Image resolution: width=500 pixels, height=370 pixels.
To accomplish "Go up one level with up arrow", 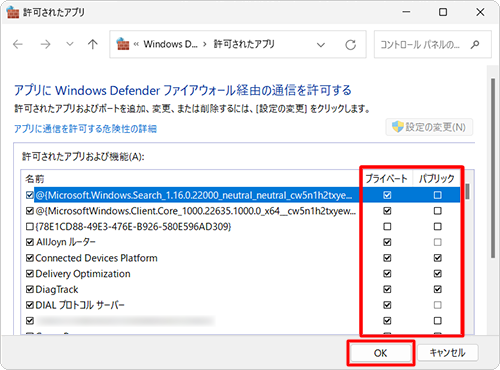I will point(93,44).
